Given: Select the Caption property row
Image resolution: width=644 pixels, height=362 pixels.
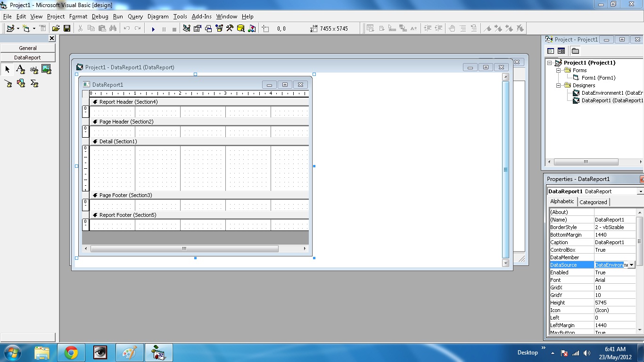Looking at the screenshot, I should (570, 242).
